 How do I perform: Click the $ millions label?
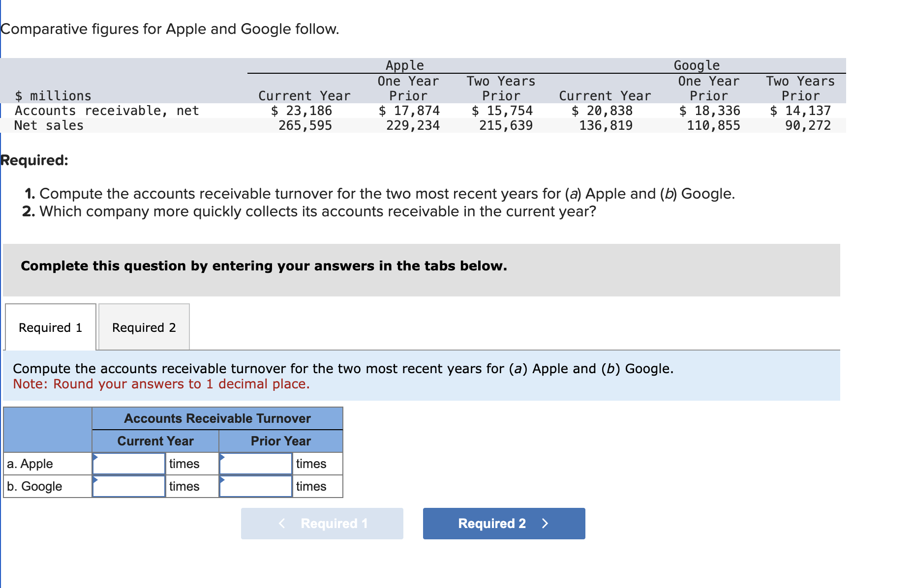coord(53,96)
